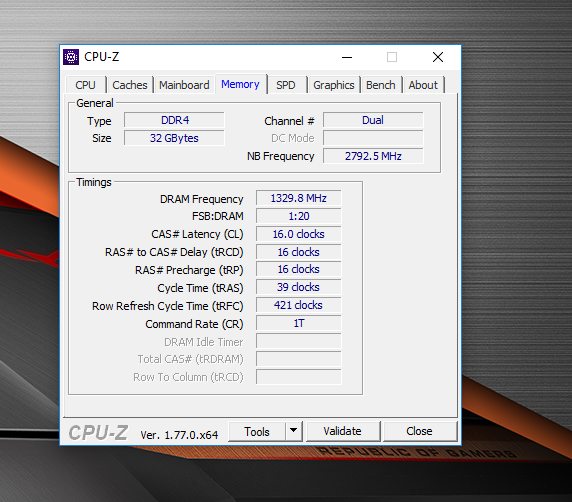Click the tRCD value 16 clocks
This screenshot has height=502, width=572.
[298, 252]
